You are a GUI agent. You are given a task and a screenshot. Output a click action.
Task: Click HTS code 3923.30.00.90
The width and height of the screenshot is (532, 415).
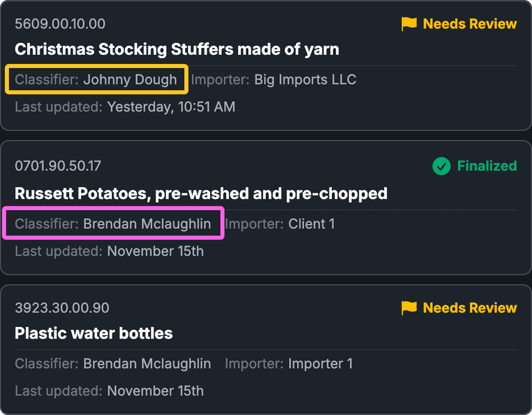[x=62, y=308]
